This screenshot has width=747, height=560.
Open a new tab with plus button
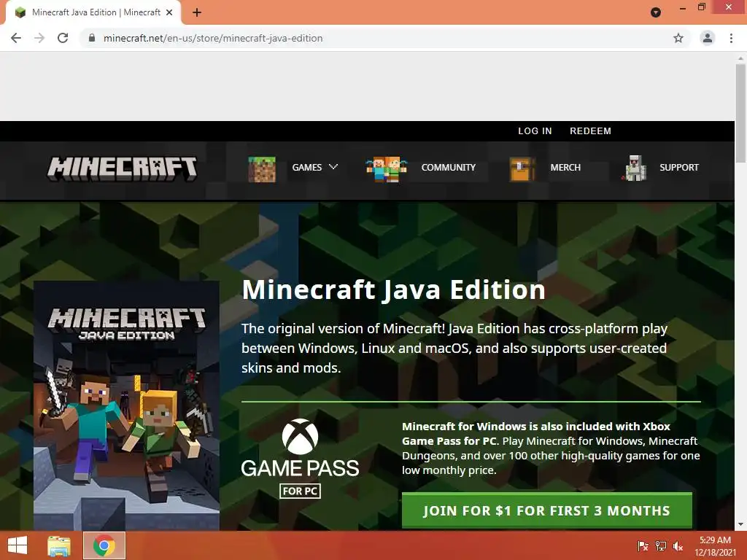click(197, 13)
